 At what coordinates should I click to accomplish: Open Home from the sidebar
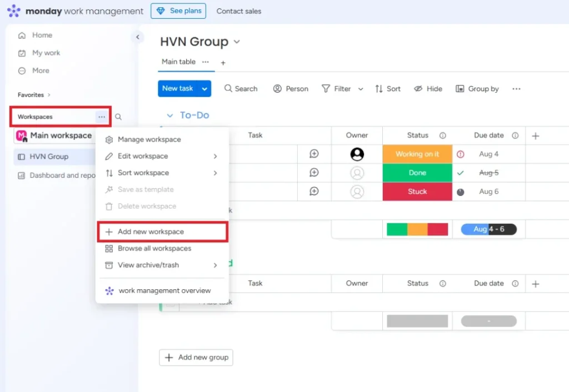[x=35, y=35]
